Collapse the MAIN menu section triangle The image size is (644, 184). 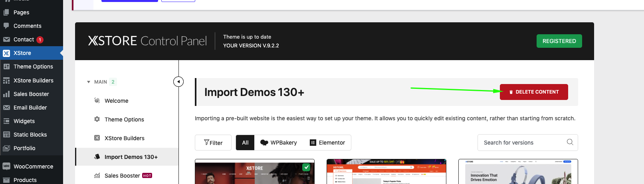pos(89,82)
